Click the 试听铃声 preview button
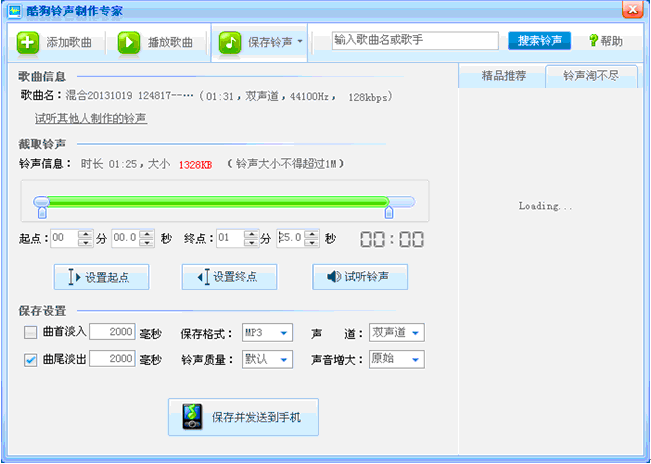The width and height of the screenshot is (651, 464). tap(360, 277)
